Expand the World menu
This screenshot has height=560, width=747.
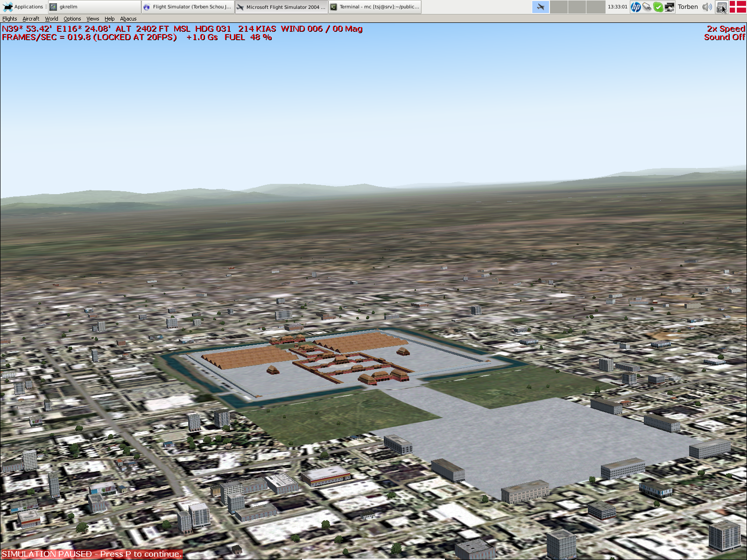(x=51, y=19)
